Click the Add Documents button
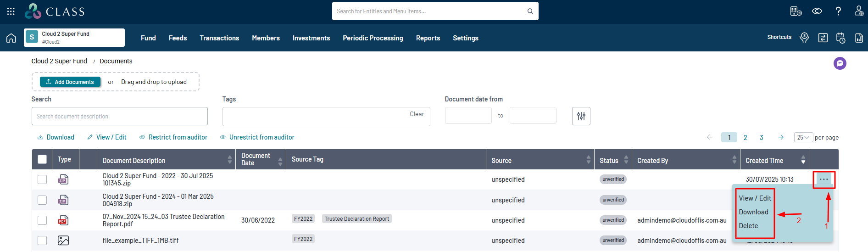The image size is (868, 252). pyautogui.click(x=70, y=82)
